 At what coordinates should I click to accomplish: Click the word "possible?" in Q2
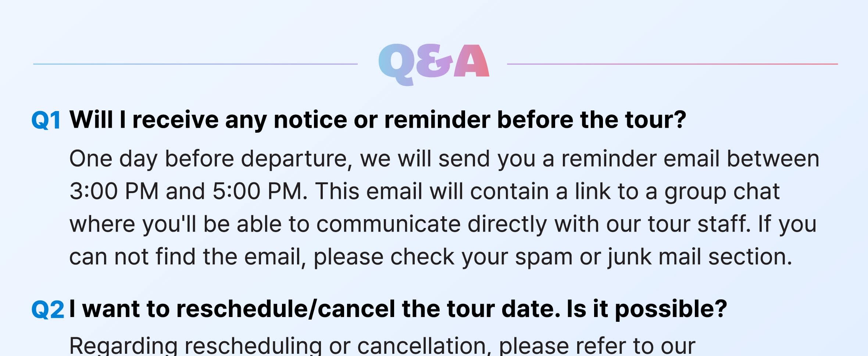(x=671, y=309)
